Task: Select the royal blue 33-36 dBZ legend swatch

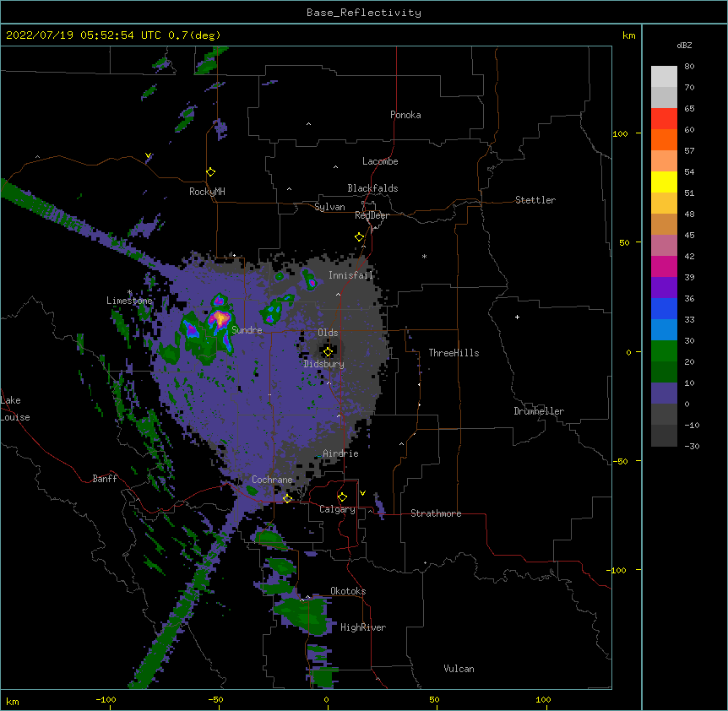Action: pos(664,309)
